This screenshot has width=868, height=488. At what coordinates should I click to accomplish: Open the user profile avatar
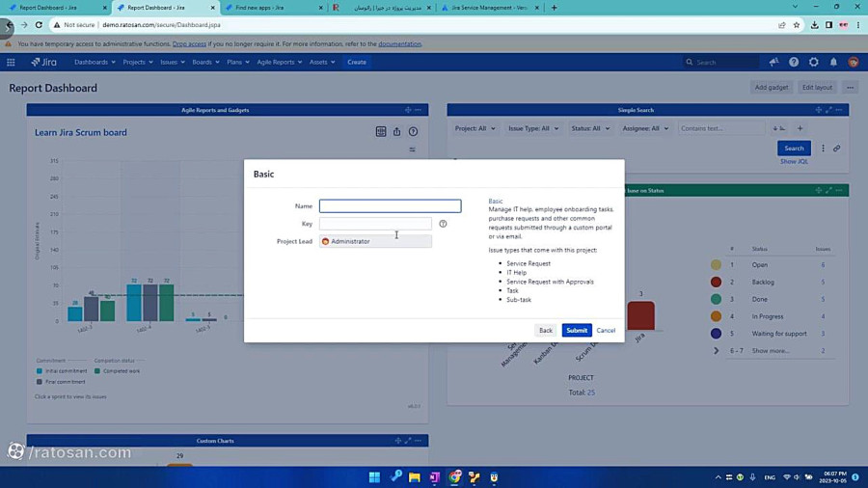(854, 62)
